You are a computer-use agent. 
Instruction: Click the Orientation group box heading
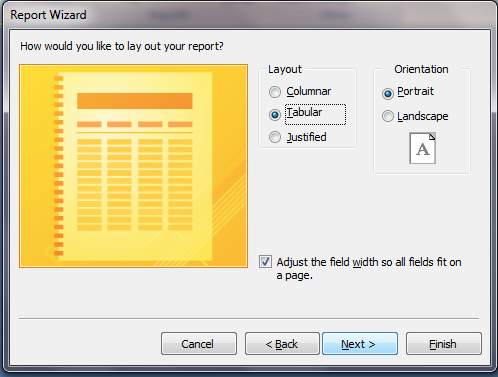point(421,69)
